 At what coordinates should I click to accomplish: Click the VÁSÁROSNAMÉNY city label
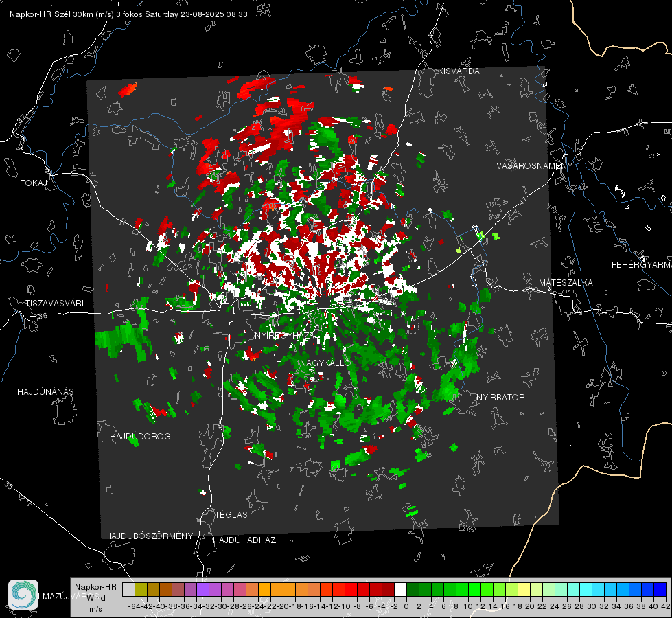535,165
